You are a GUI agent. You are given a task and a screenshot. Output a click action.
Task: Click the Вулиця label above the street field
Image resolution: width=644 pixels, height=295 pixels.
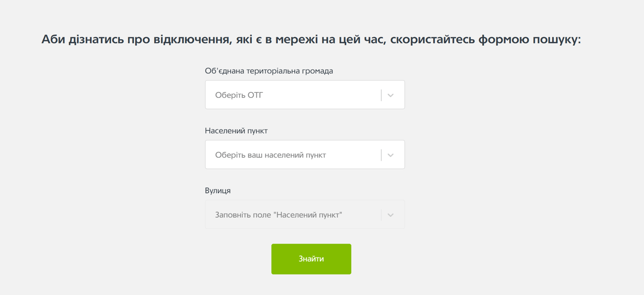coord(218,190)
